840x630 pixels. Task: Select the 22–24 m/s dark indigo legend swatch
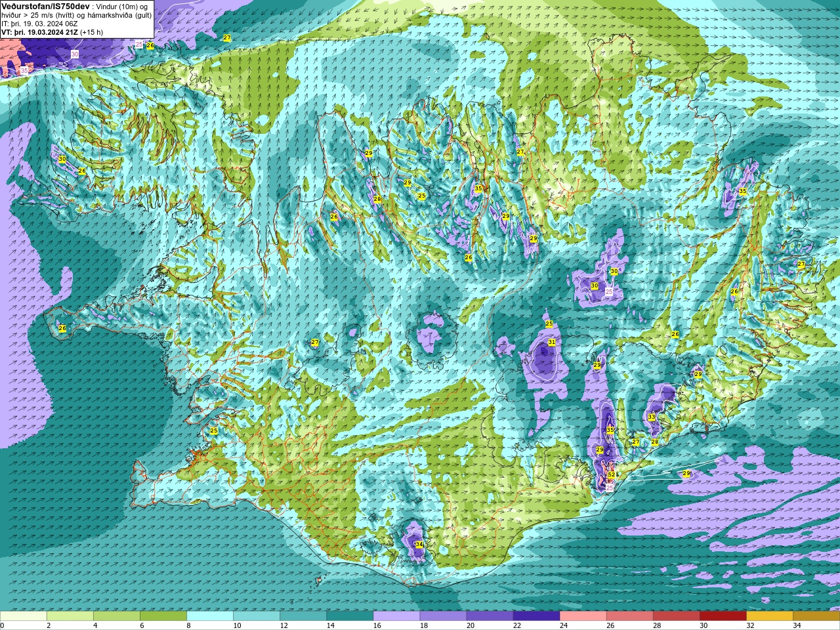click(536, 616)
